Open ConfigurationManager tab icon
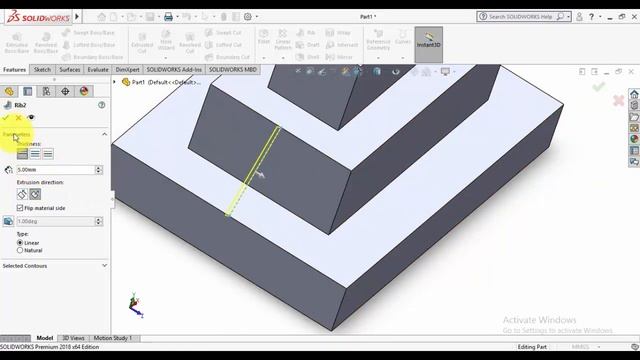 [x=47, y=91]
